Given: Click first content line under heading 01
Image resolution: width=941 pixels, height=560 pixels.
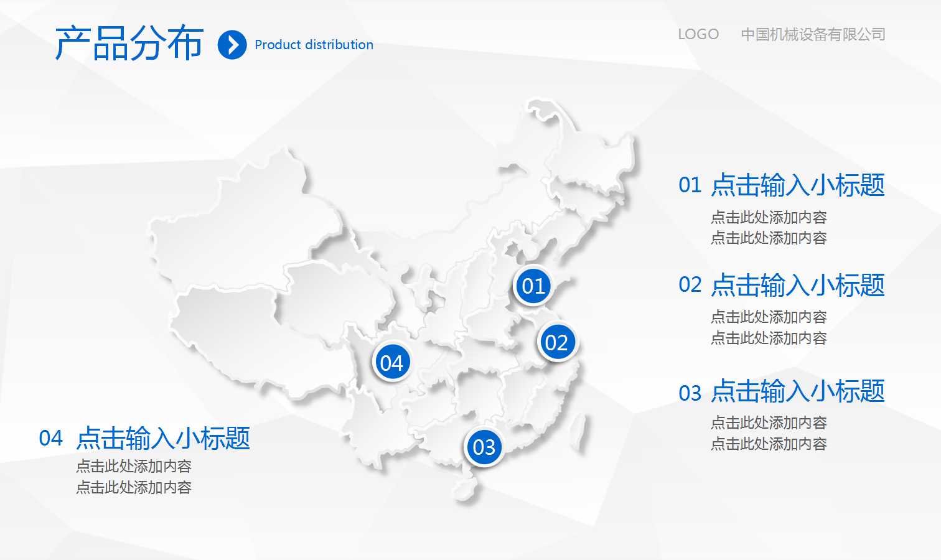Looking at the screenshot, I should pyautogui.click(x=769, y=217).
